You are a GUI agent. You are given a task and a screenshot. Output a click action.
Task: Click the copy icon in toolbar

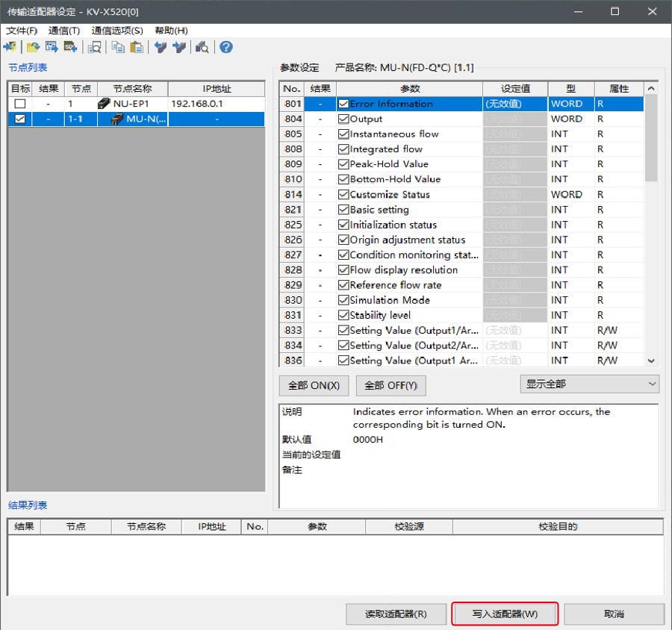pyautogui.click(x=118, y=47)
